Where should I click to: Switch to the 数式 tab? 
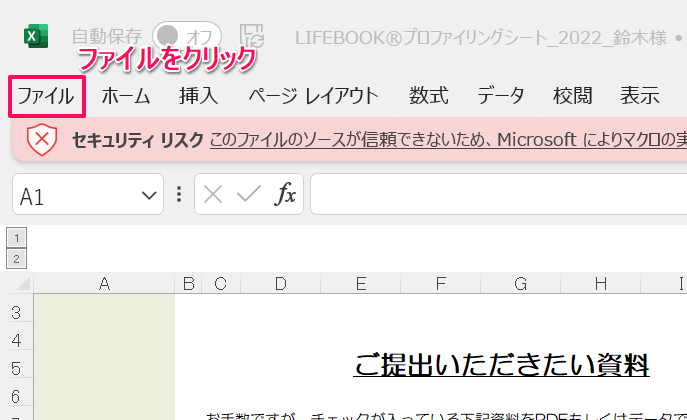point(428,96)
